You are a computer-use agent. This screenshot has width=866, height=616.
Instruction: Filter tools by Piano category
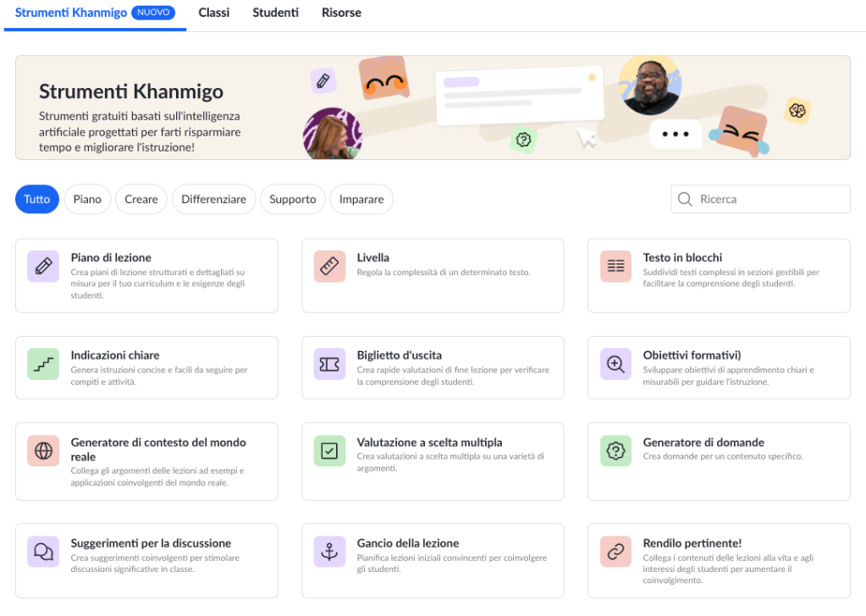pos(87,200)
